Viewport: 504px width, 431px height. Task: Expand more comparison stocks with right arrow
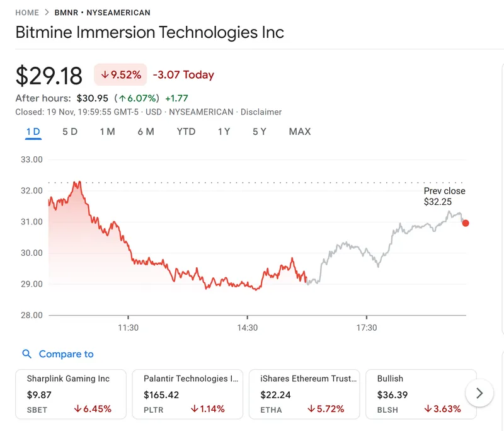481,393
